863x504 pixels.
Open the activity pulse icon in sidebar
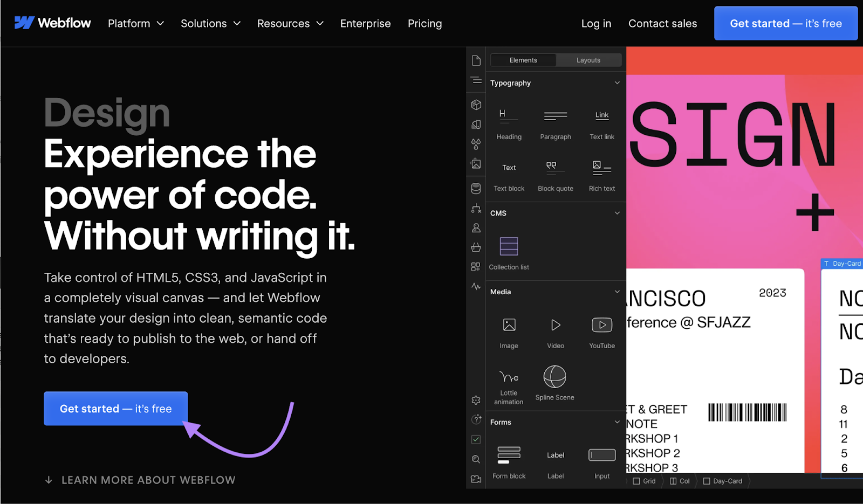[x=476, y=286]
